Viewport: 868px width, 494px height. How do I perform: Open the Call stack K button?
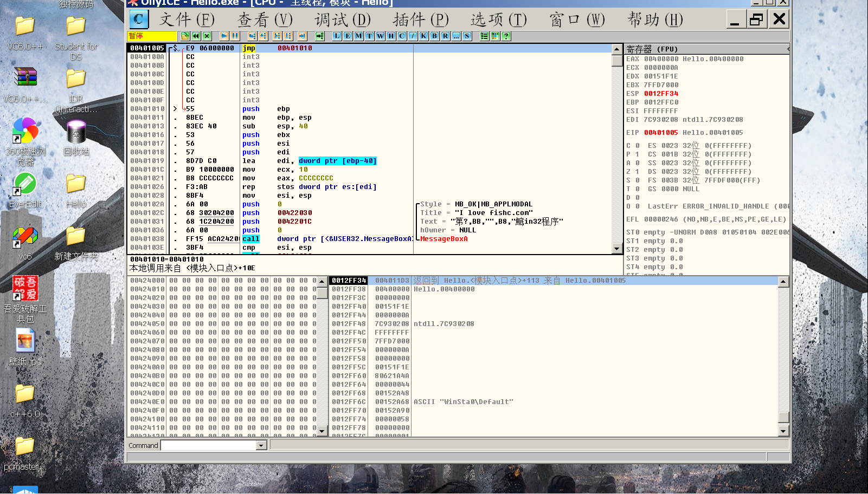click(x=423, y=36)
